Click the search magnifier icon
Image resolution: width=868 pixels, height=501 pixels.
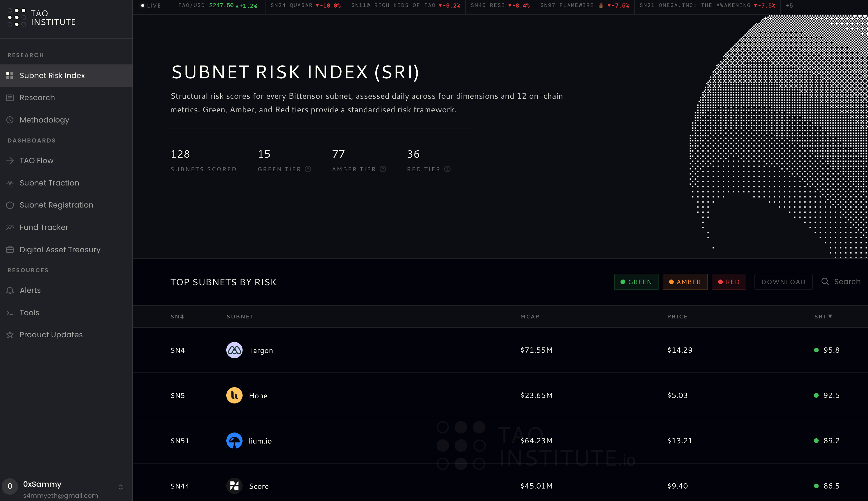pyautogui.click(x=825, y=282)
